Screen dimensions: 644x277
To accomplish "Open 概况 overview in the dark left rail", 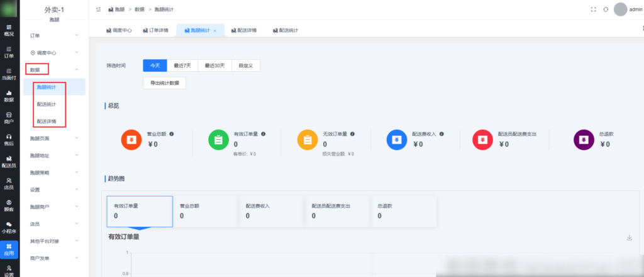I will click(x=9, y=30).
